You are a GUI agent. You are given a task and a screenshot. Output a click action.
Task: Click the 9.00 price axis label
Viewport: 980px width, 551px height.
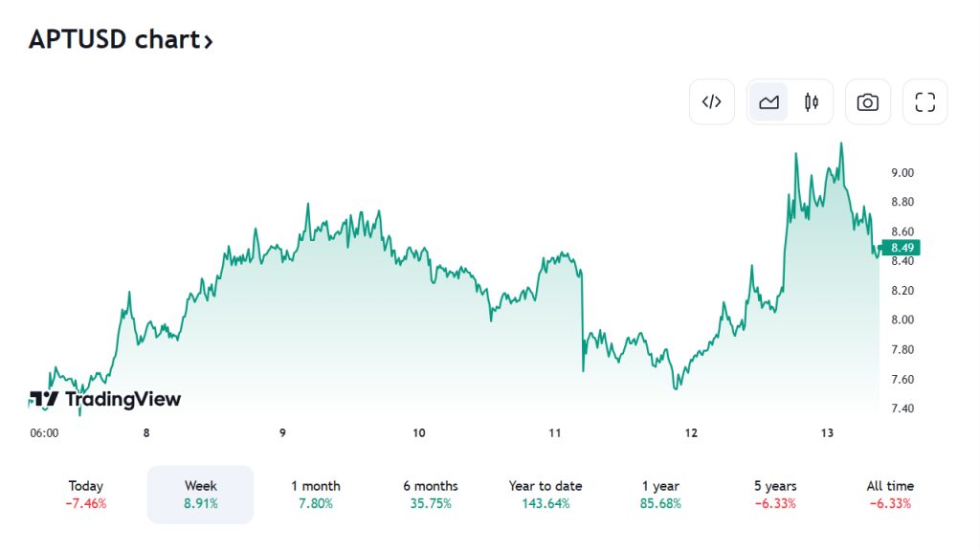(x=902, y=173)
